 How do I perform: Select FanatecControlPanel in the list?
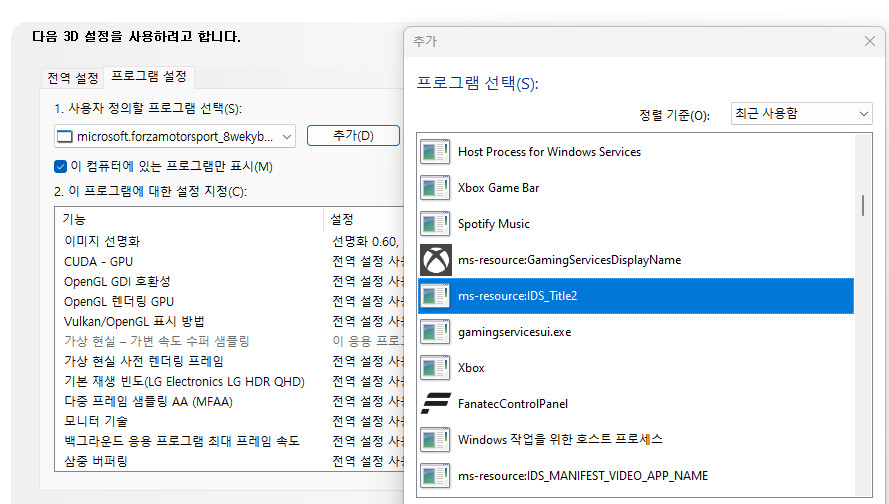pyautogui.click(x=636, y=404)
